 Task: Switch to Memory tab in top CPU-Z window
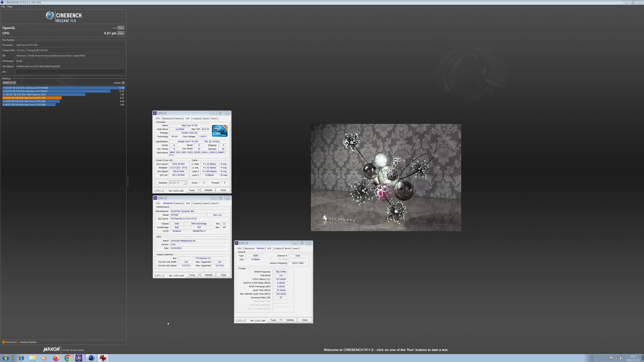pos(179,119)
